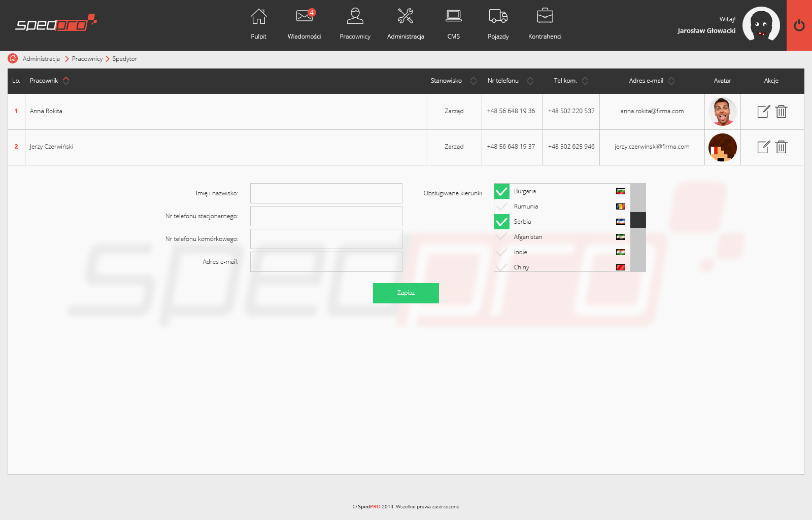
Task: Click the Pojazdy truck icon
Action: (498, 17)
